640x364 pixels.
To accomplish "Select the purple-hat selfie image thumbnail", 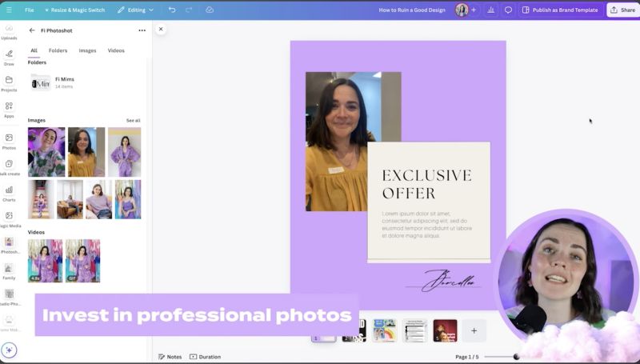I will pos(46,152).
